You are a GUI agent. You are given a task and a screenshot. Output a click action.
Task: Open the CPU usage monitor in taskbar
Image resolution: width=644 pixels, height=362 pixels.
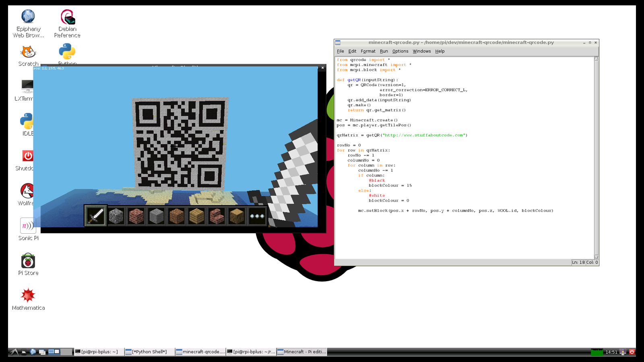tap(597, 352)
